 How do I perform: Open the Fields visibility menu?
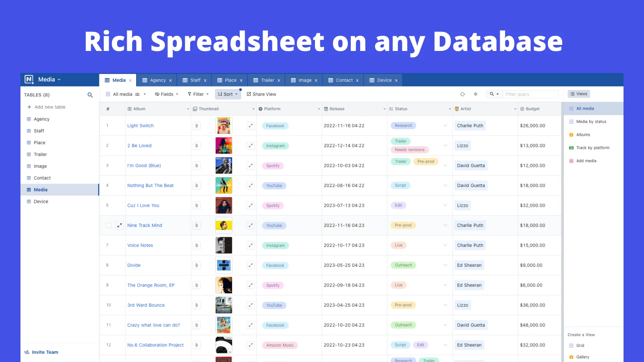pyautogui.click(x=167, y=94)
